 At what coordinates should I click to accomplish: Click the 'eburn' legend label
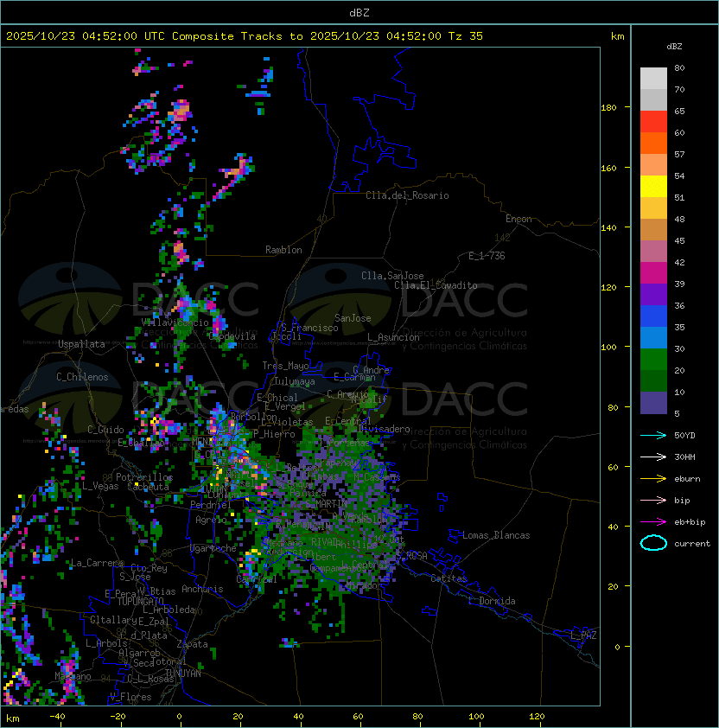[x=687, y=479]
